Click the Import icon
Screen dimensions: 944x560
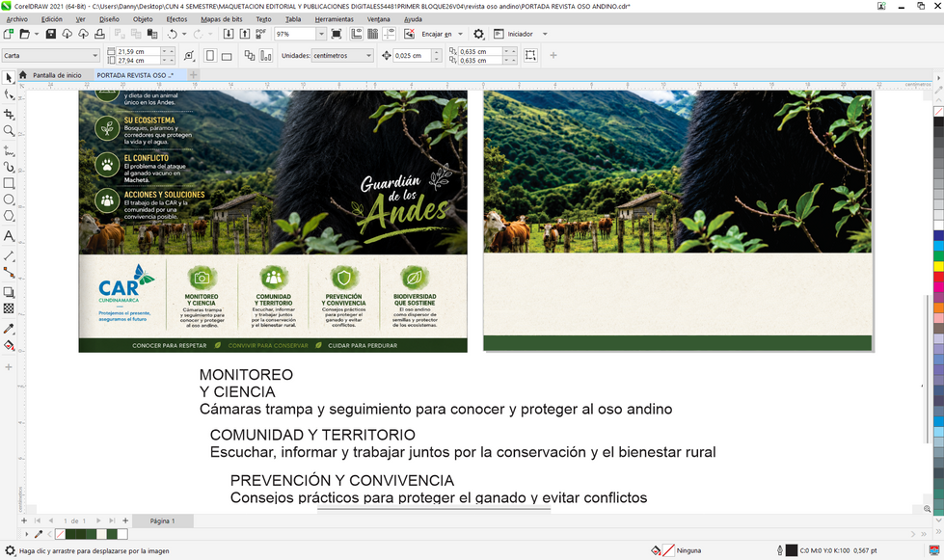coord(229,35)
